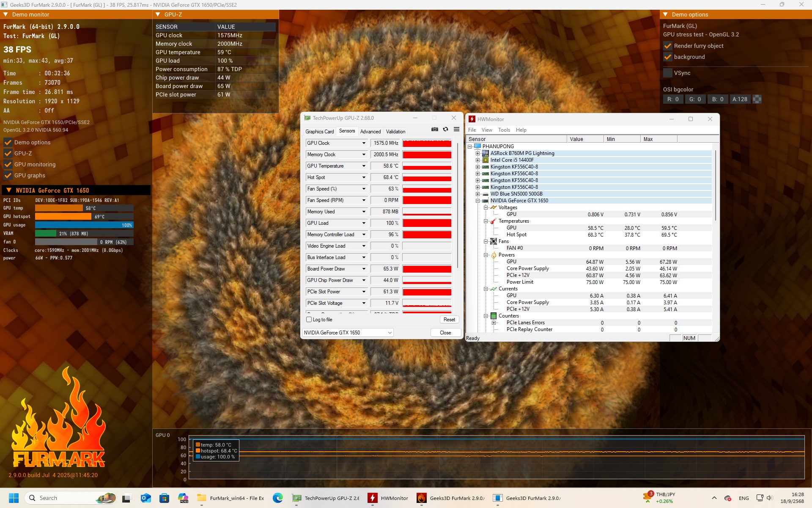Open the Outlook taskbar icon

(145, 498)
